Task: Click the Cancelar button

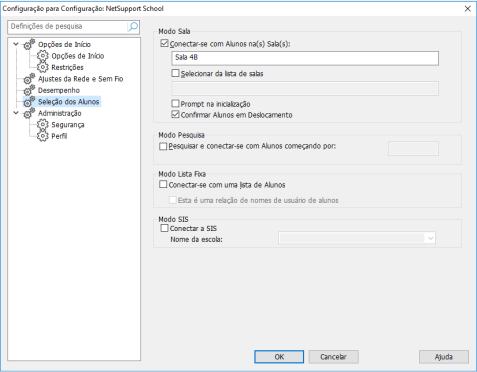Action: coord(333,357)
